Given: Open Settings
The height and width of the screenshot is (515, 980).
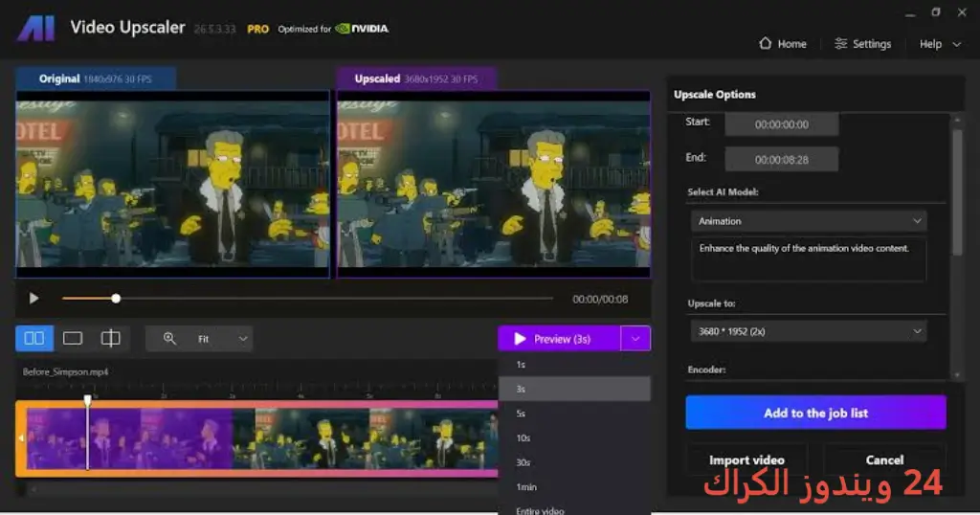Looking at the screenshot, I should [x=862, y=44].
